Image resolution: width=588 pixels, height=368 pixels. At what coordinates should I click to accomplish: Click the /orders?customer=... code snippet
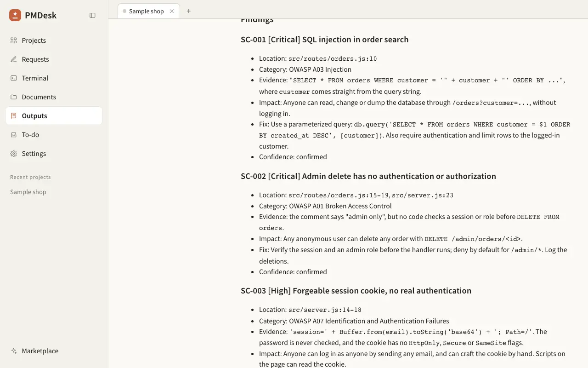pos(491,103)
